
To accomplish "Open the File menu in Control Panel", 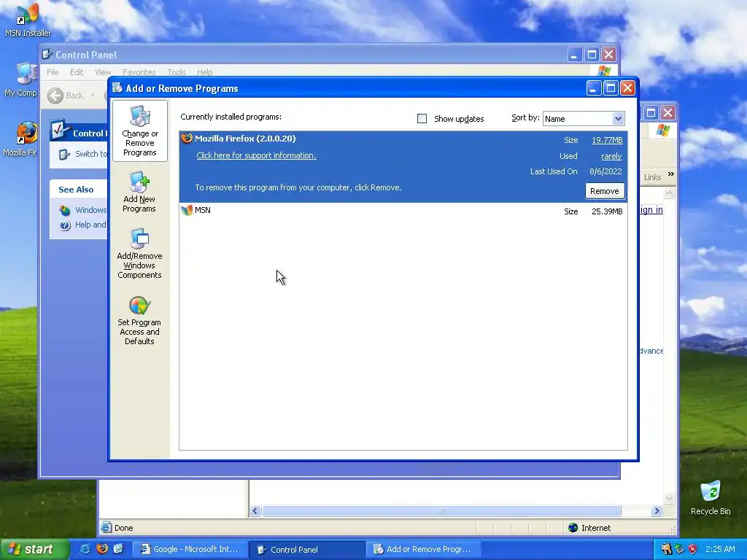I will pyautogui.click(x=53, y=72).
